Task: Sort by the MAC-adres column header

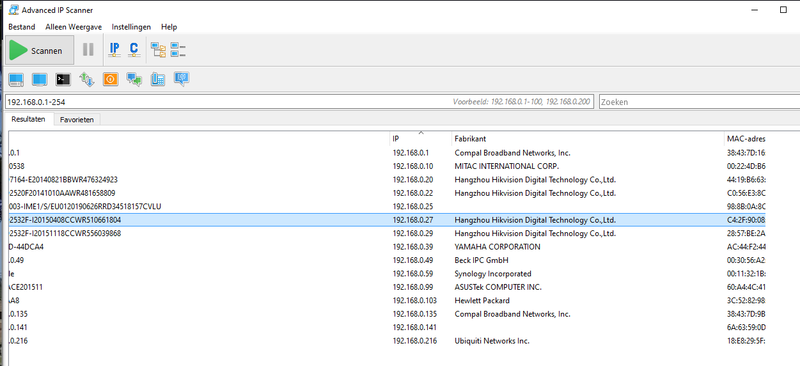Action: point(745,139)
